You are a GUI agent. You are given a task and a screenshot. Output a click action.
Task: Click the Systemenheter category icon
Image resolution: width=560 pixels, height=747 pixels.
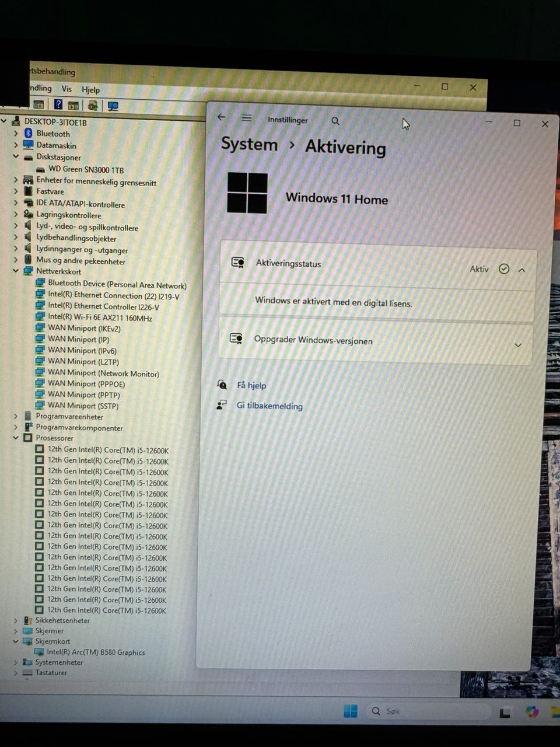tap(27, 662)
